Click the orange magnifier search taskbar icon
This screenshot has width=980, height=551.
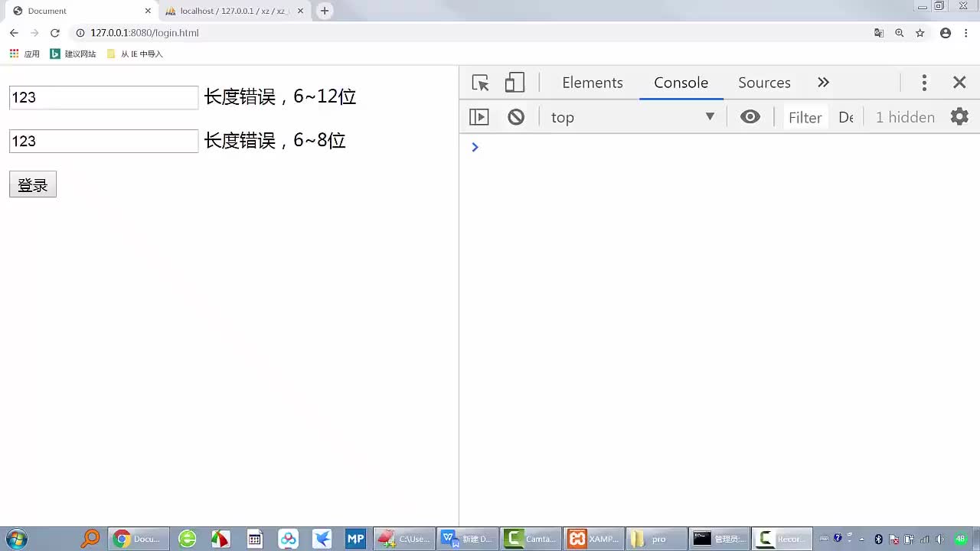pos(90,539)
